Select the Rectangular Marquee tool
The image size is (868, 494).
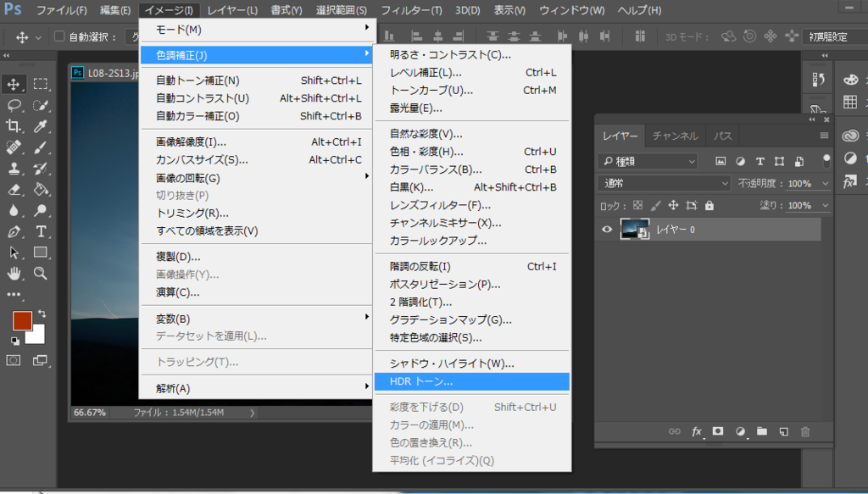tap(41, 84)
